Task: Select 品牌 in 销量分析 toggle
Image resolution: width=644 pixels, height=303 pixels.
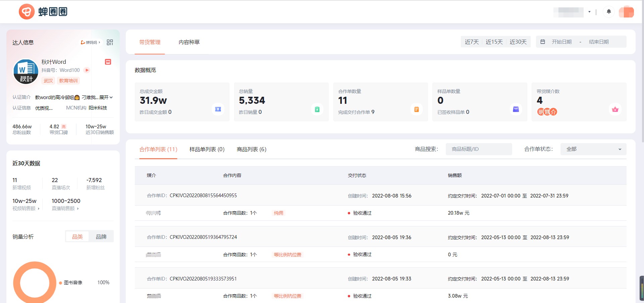Action: (x=101, y=237)
